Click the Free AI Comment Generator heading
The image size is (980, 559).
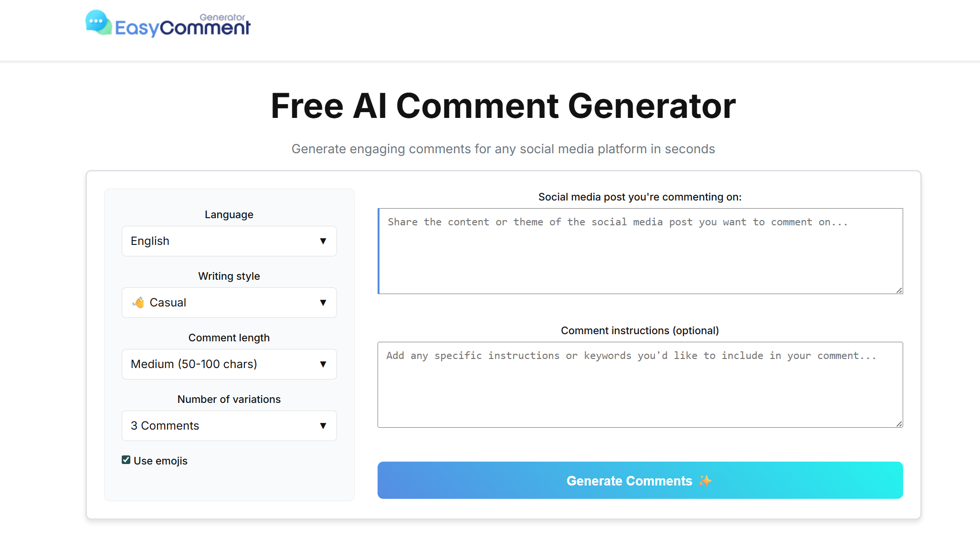[x=503, y=106]
